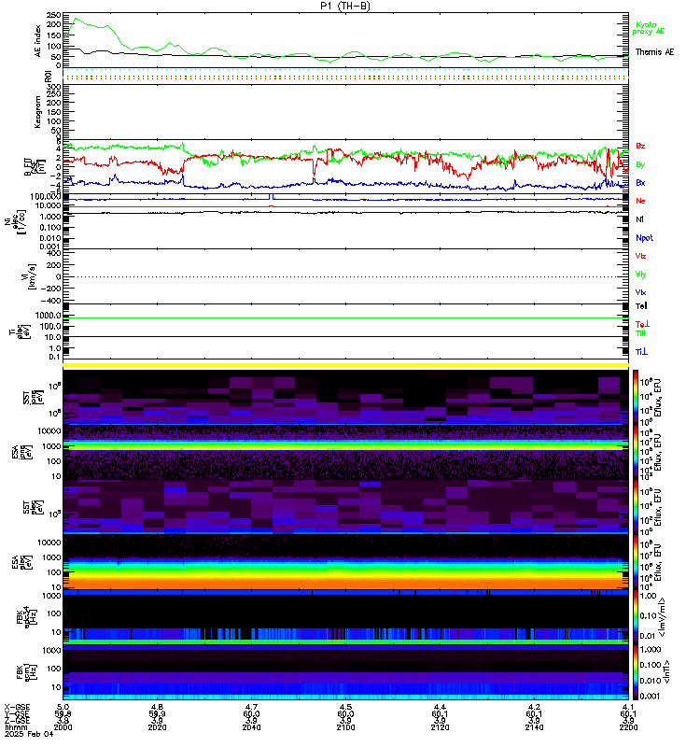Click the blue Ti perpendicular legend label
The width and height of the screenshot is (700, 747).
coord(641,352)
